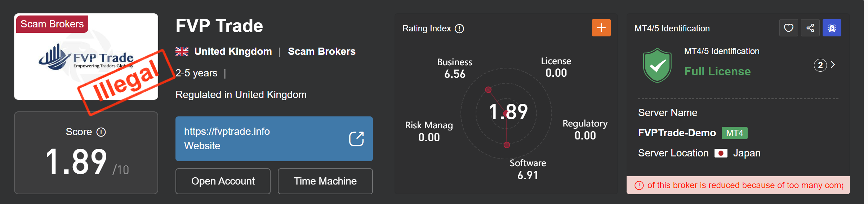
Task: Click the Rating Index info icon
Action: click(459, 28)
